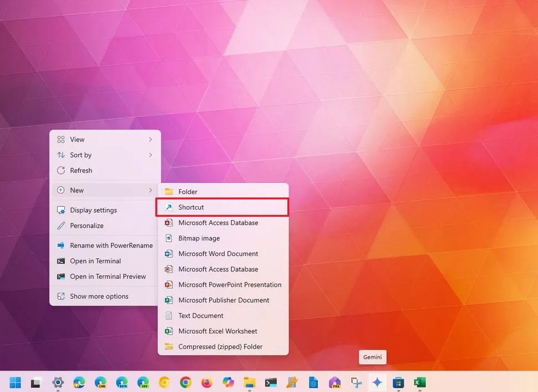
Task: Open Copilot from the taskbar
Action: (228, 382)
